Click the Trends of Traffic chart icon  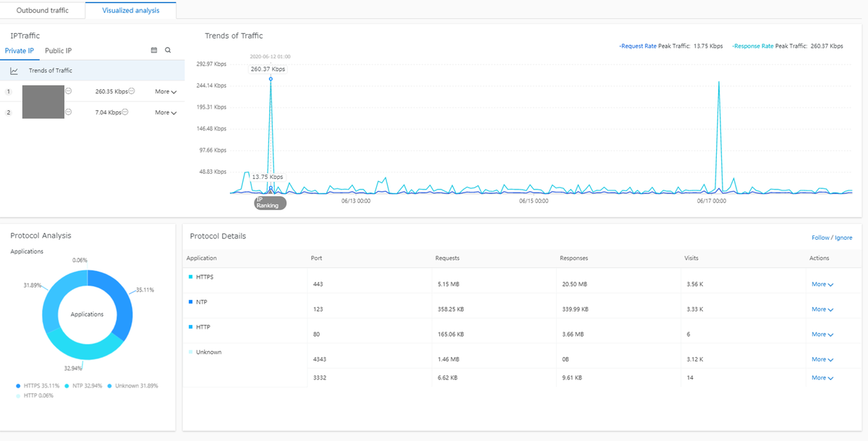(14, 71)
